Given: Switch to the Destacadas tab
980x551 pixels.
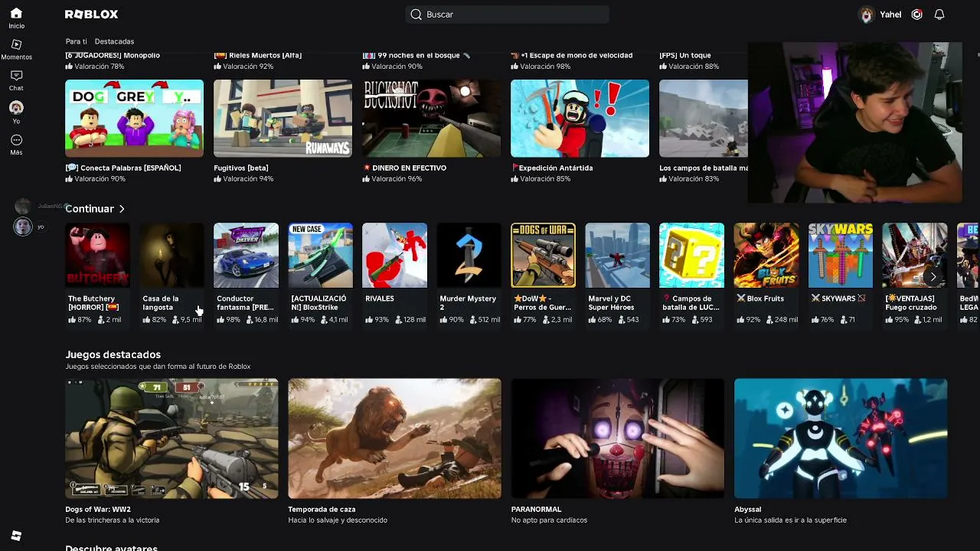Looking at the screenshot, I should click(114, 41).
